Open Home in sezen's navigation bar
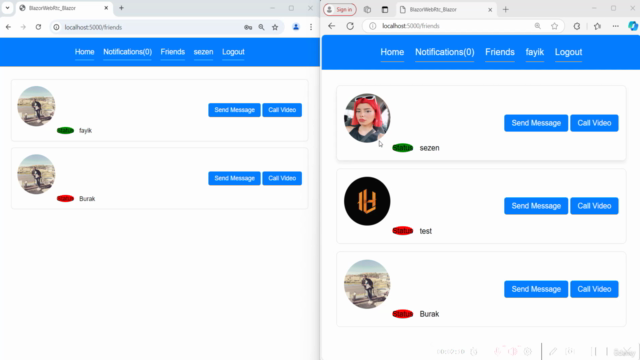The height and width of the screenshot is (360, 640). pos(84,52)
